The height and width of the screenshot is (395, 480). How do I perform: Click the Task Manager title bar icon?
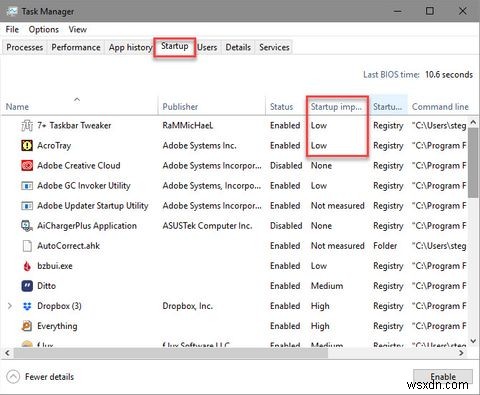(x=11, y=11)
